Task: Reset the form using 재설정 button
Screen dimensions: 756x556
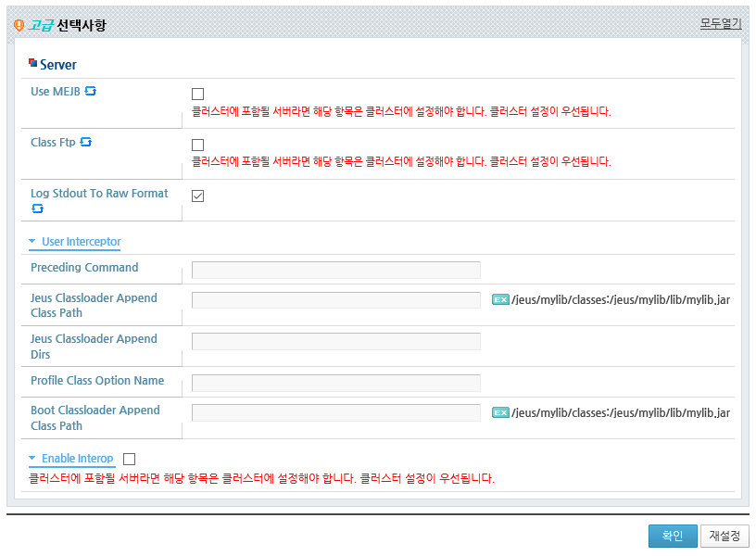Action: point(724,536)
